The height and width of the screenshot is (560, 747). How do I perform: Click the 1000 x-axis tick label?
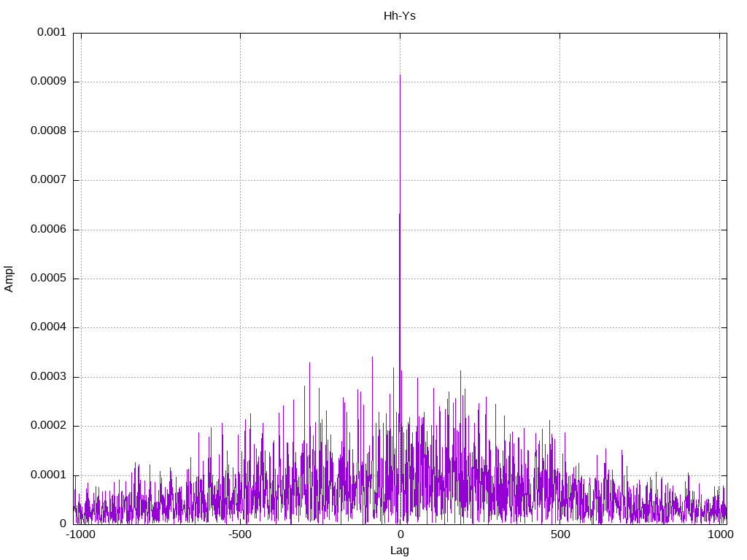click(x=721, y=534)
